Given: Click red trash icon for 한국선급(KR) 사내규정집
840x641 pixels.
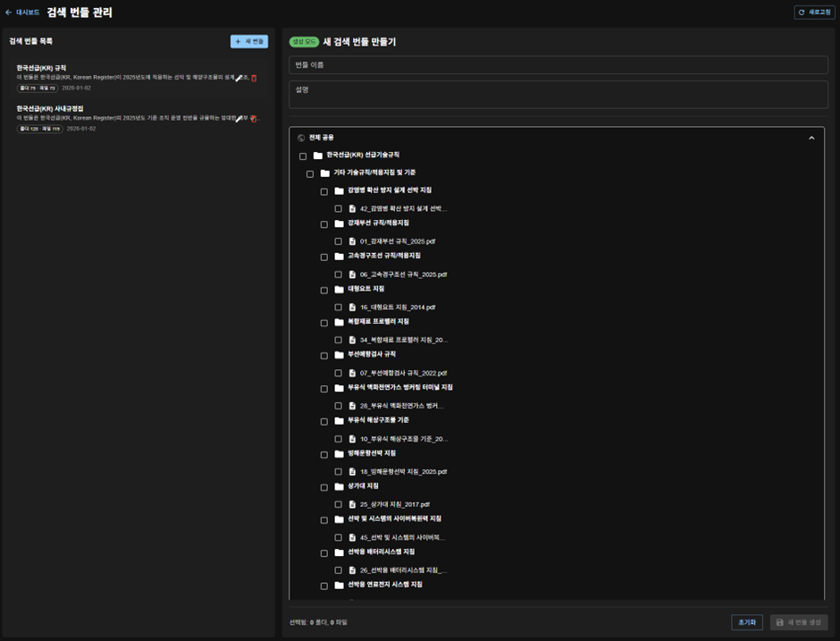Looking at the screenshot, I should tap(254, 118).
